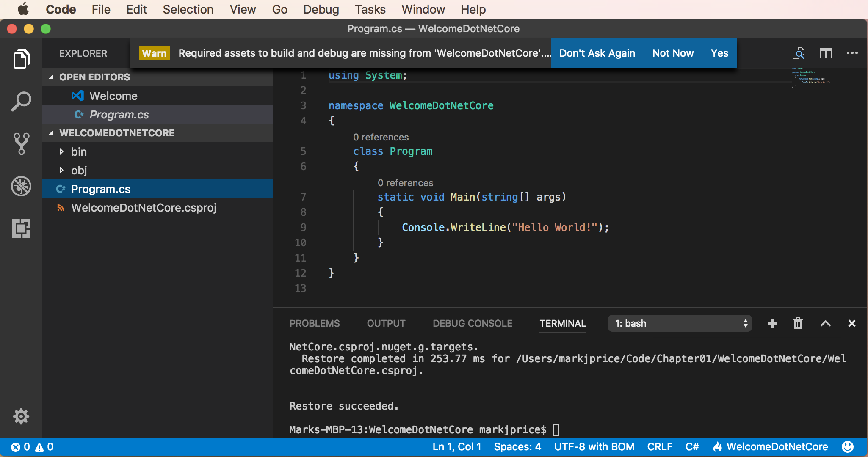Change line endings via CRLF

coord(660,447)
